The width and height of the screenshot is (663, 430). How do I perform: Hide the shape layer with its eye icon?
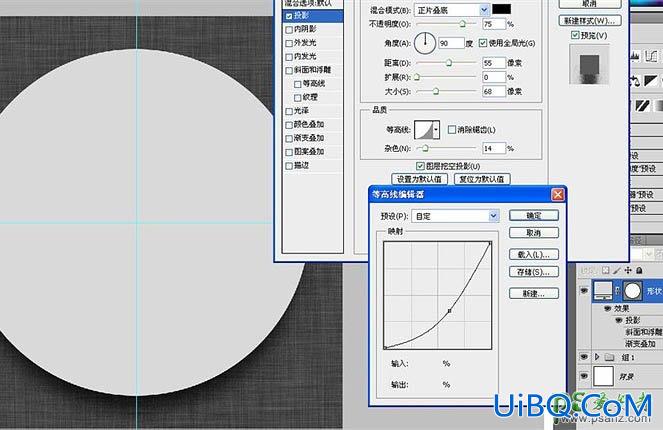click(584, 291)
